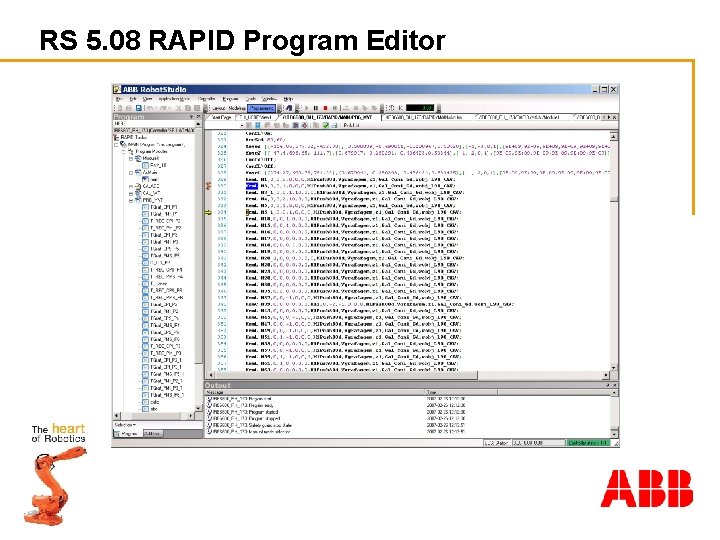The width and height of the screenshot is (720, 540).
Task: Collapse the PRG_MNT module node
Action: click(131, 201)
